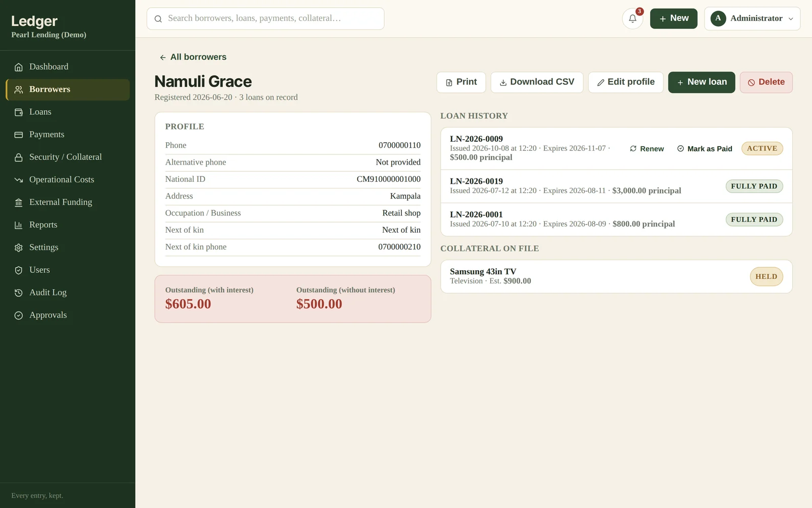Screen dimensions: 812x508
Task: Open loan LN-2026-0019 entry
Action: tap(616, 186)
